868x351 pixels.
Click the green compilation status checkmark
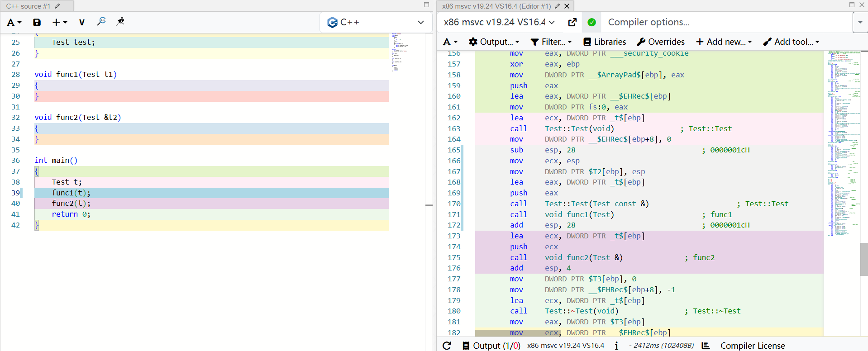tap(591, 22)
